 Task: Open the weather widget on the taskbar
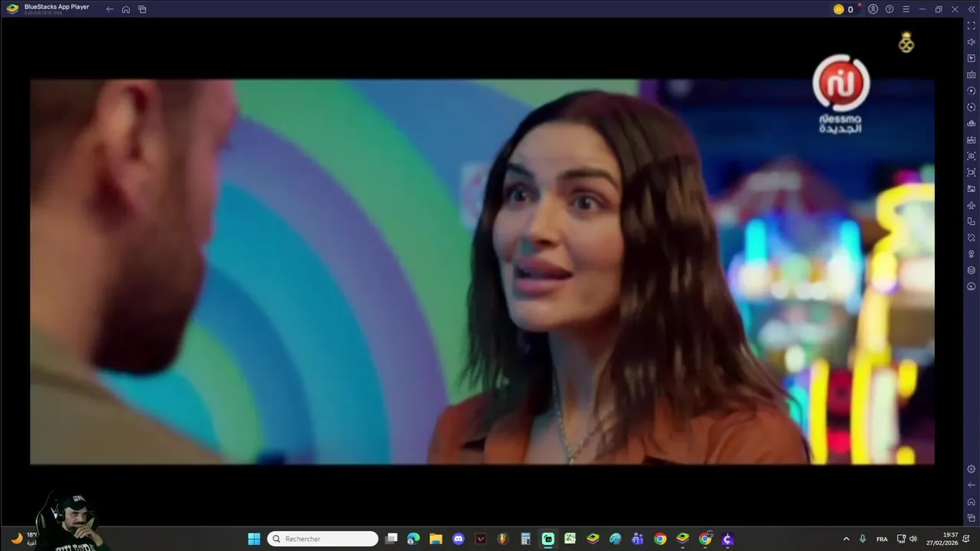point(23,539)
